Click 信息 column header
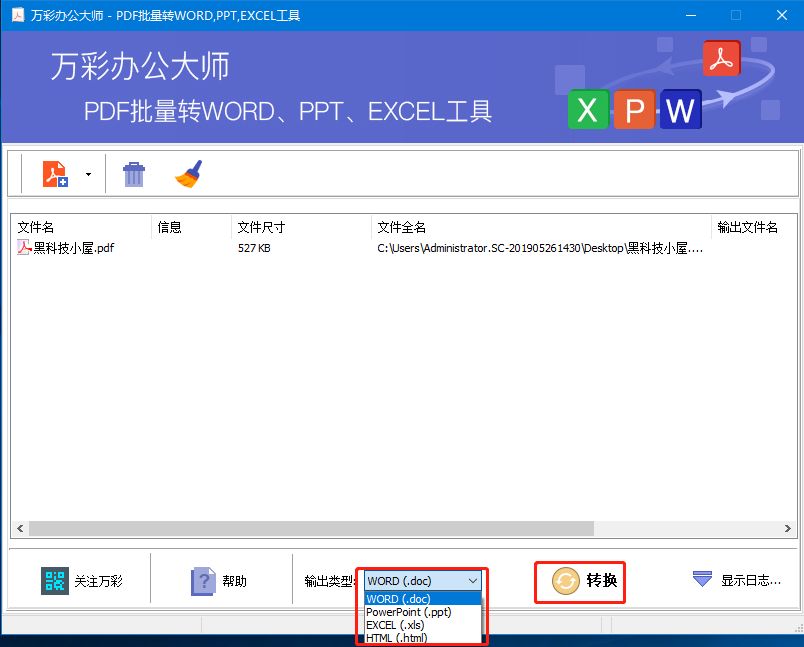The width and height of the screenshot is (804, 647). 191,227
